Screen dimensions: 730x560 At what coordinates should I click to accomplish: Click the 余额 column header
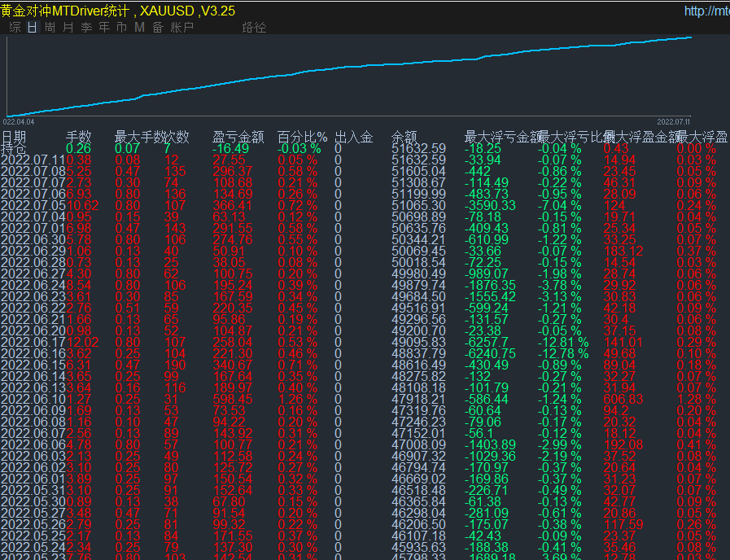(404, 137)
